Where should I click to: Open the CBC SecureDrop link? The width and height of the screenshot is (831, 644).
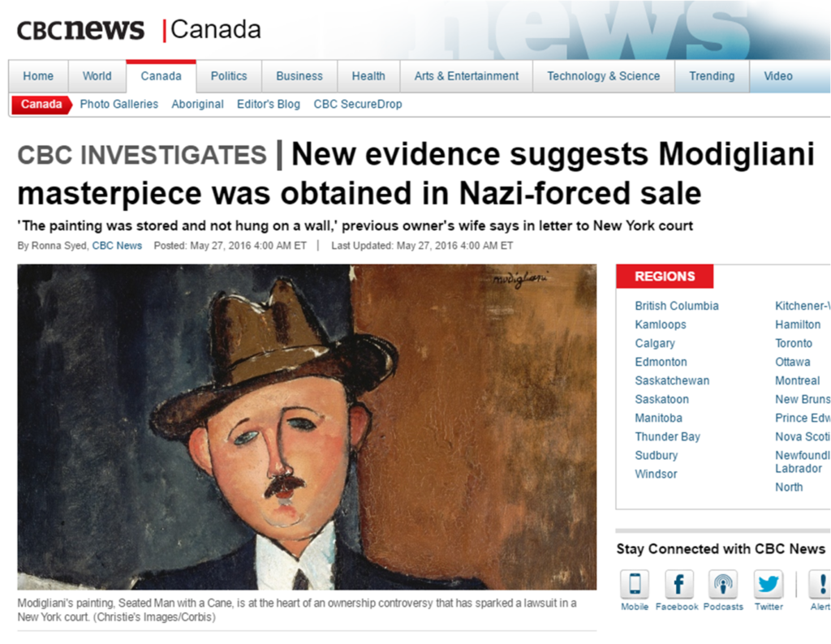358,105
